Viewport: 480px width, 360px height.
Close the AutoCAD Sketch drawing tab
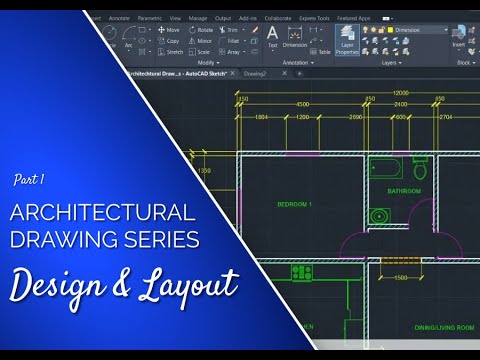point(233,73)
